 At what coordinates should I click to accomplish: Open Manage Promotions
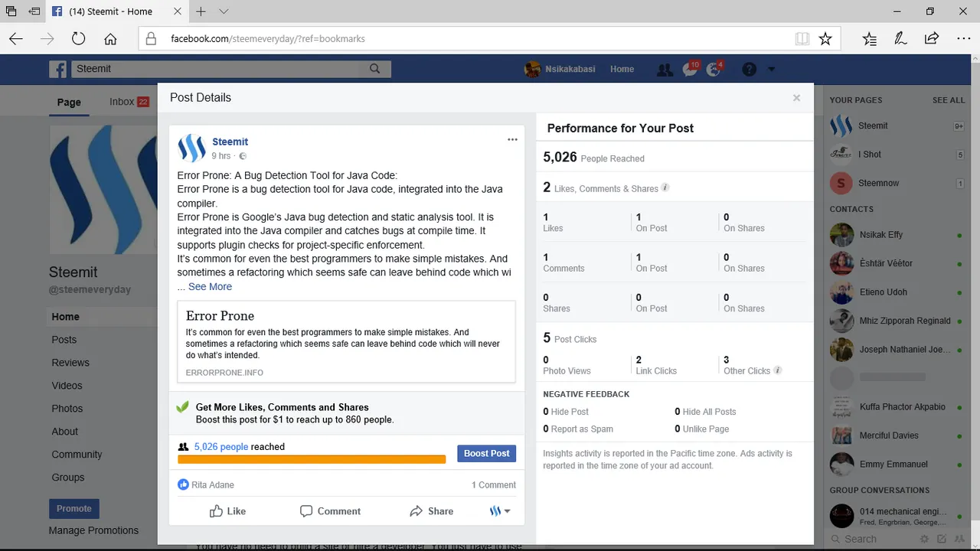tap(93, 530)
